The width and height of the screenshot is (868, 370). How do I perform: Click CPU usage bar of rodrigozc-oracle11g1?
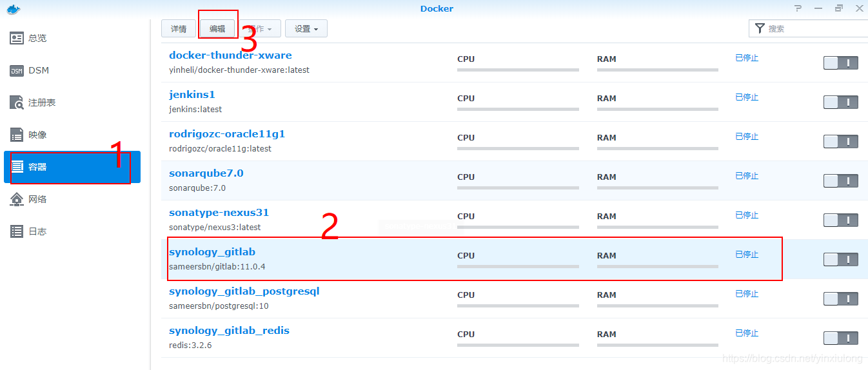[518, 148]
